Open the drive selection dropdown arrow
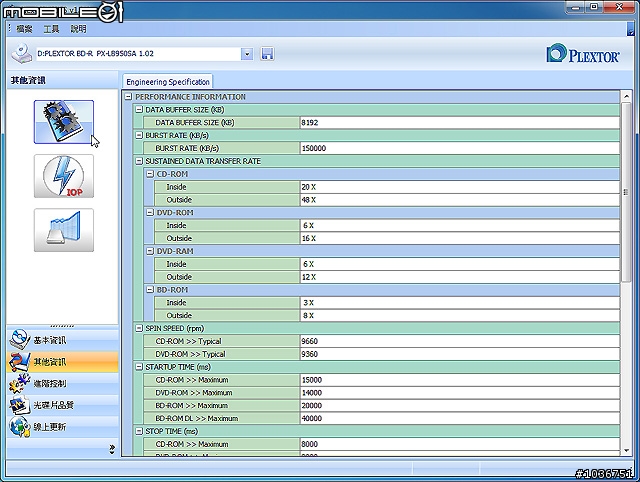This screenshot has width=640, height=482. click(x=247, y=53)
